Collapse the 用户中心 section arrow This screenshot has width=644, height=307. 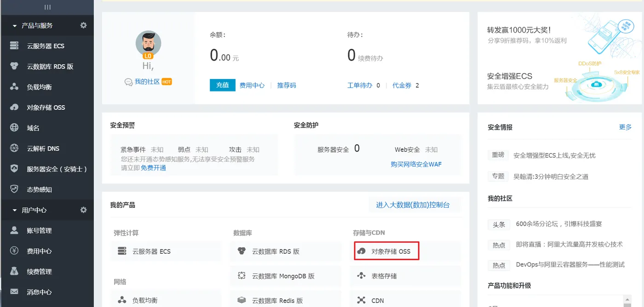point(15,210)
